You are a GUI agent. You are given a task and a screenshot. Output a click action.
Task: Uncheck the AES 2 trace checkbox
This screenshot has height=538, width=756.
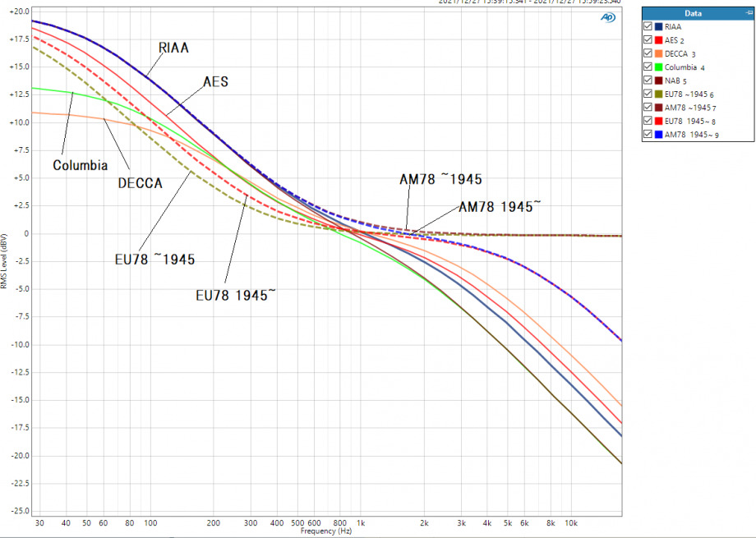point(648,40)
